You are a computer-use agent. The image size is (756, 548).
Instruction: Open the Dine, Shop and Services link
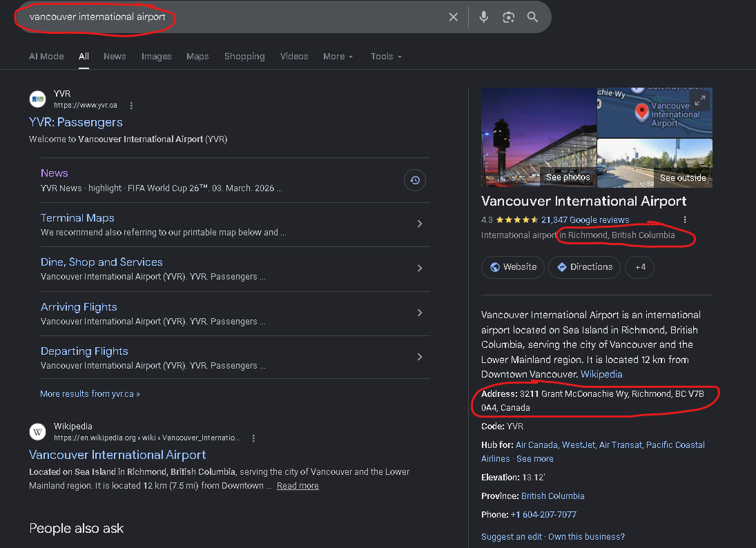101,262
